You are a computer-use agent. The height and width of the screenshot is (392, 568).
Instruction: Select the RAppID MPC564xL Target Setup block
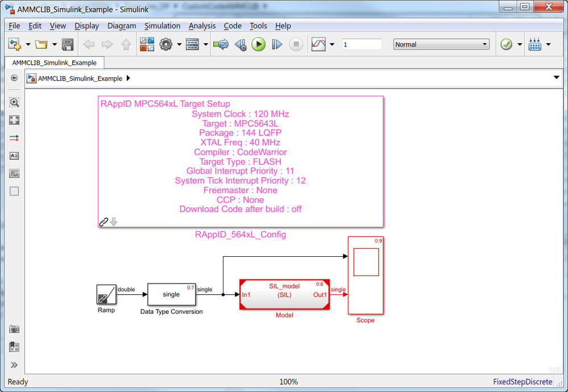click(241, 161)
